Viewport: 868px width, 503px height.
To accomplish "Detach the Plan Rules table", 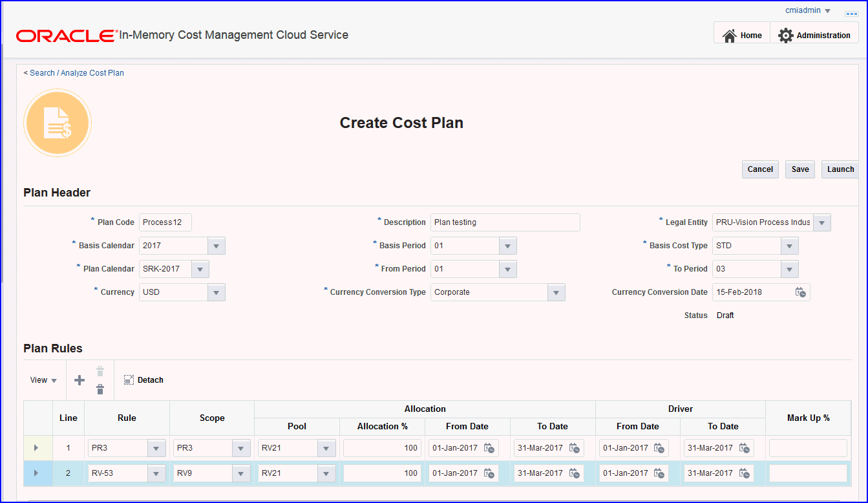I will [143, 380].
